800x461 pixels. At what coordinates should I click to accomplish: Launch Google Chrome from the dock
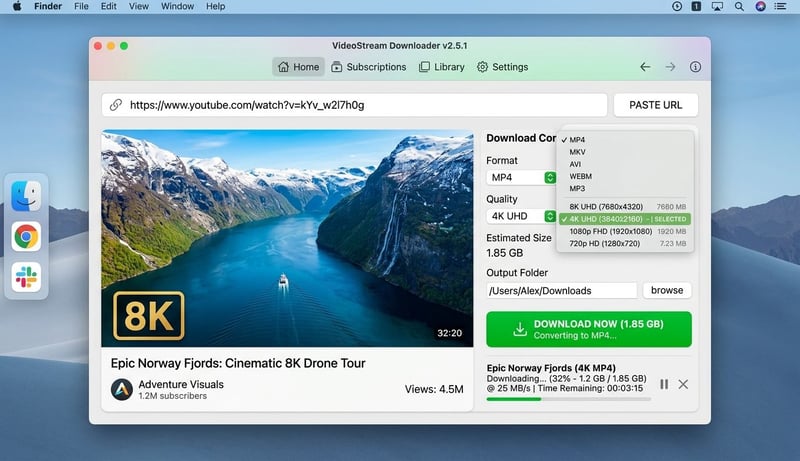[x=26, y=237]
